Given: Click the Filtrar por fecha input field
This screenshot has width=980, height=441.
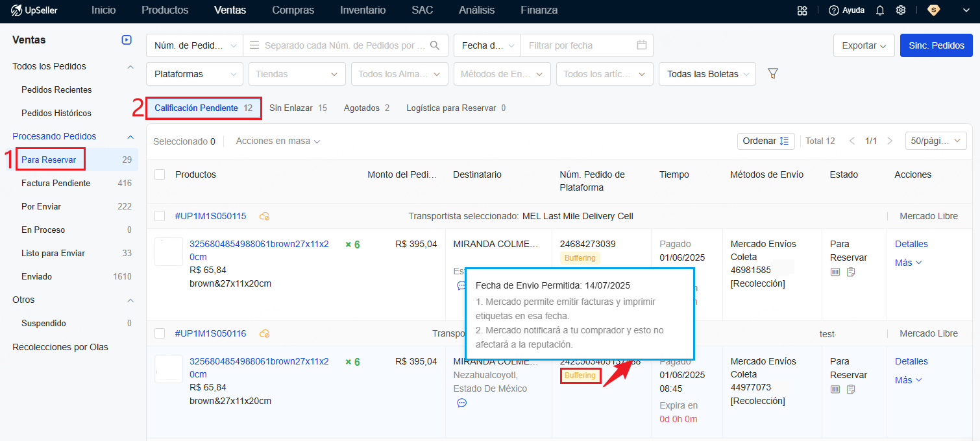Looking at the screenshot, I should tap(578, 45).
